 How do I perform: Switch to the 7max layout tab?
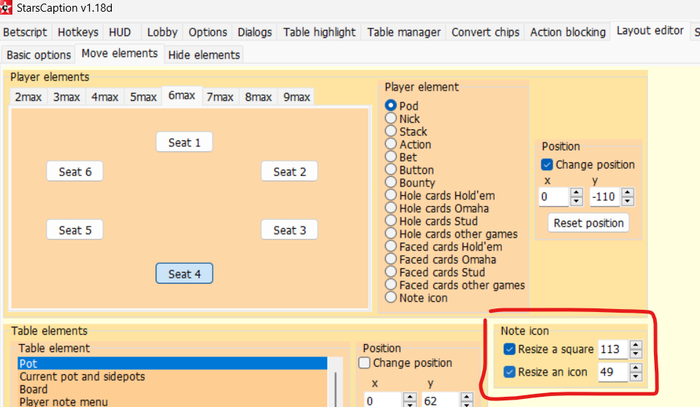220,97
